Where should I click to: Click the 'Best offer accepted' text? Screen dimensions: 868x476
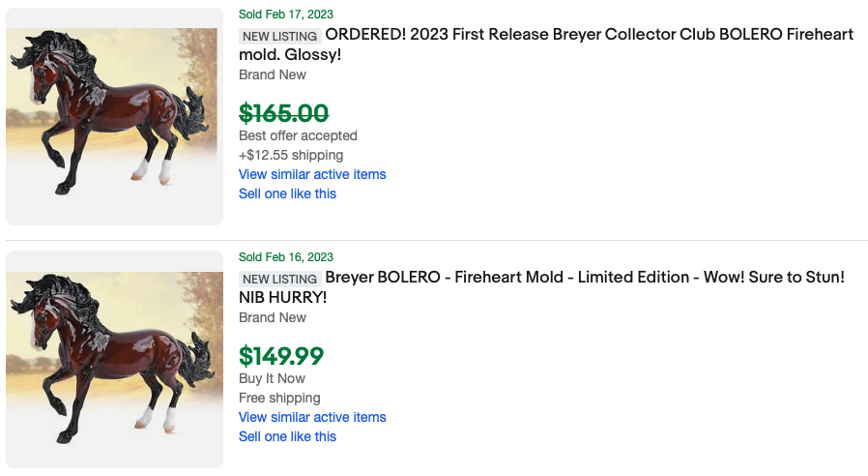[298, 135]
